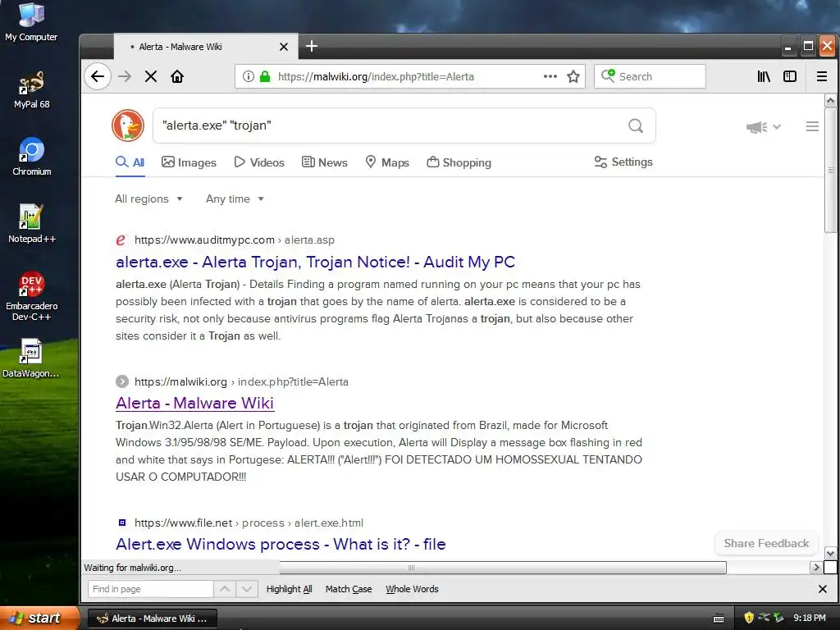Click the Windows Start button
The height and width of the screenshot is (630, 840).
[x=39, y=618]
